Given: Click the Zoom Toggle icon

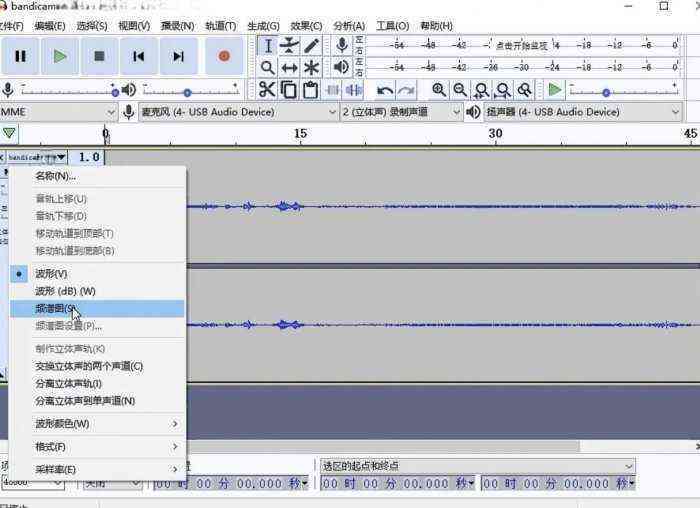Looking at the screenshot, I should (525, 90).
